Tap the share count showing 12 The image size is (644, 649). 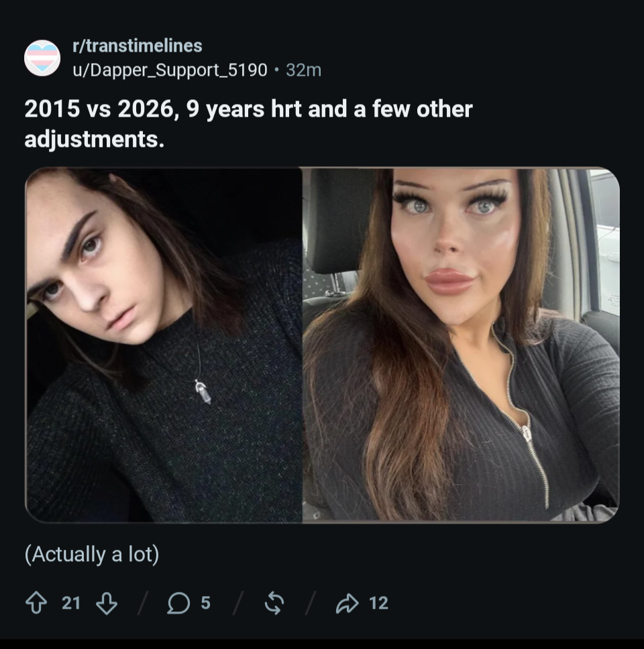378,603
